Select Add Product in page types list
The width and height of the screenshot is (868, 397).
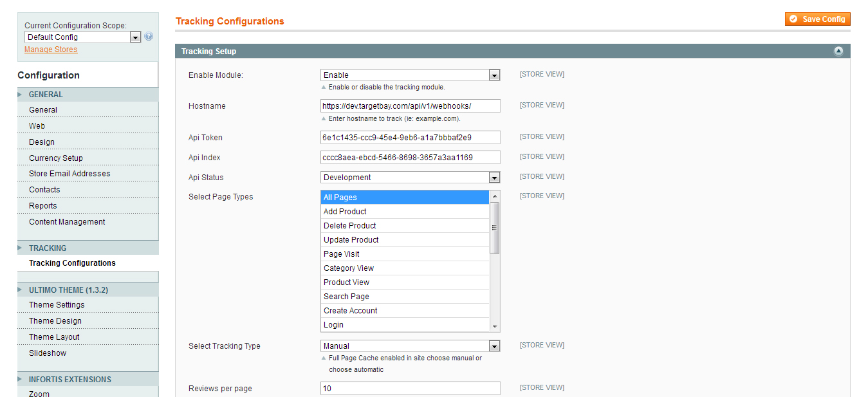pos(344,211)
